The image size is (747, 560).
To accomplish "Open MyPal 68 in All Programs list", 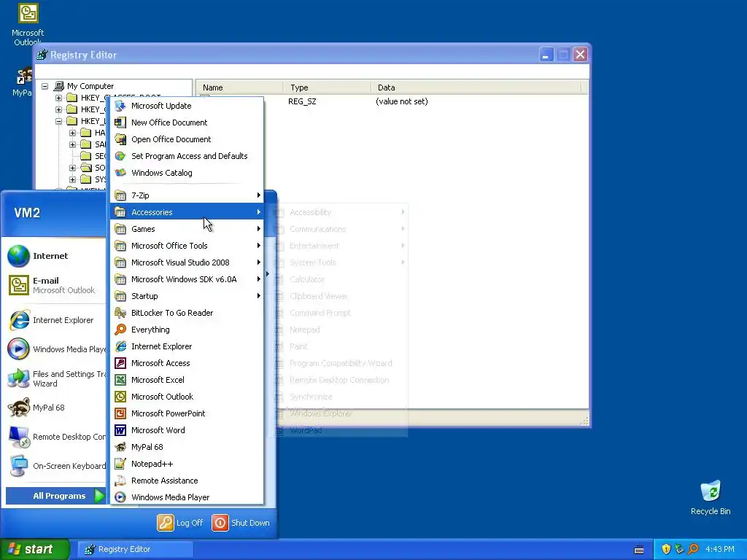I will click(x=187, y=447).
